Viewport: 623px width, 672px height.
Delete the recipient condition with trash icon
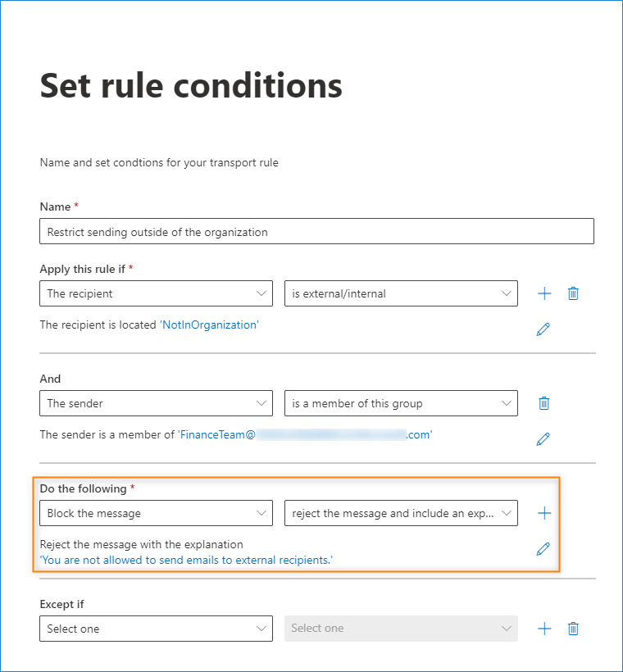pos(573,293)
